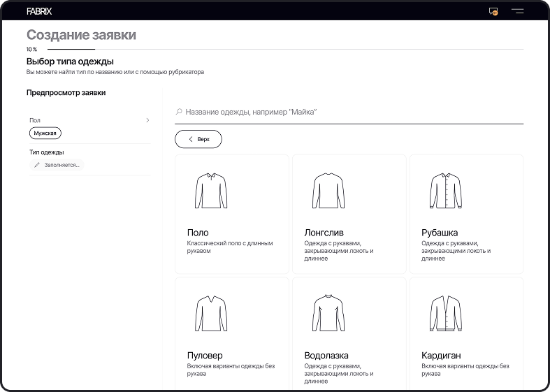Viewport: 550px width, 392px height.
Task: Choose the Кардиган card title
Action: (x=441, y=355)
